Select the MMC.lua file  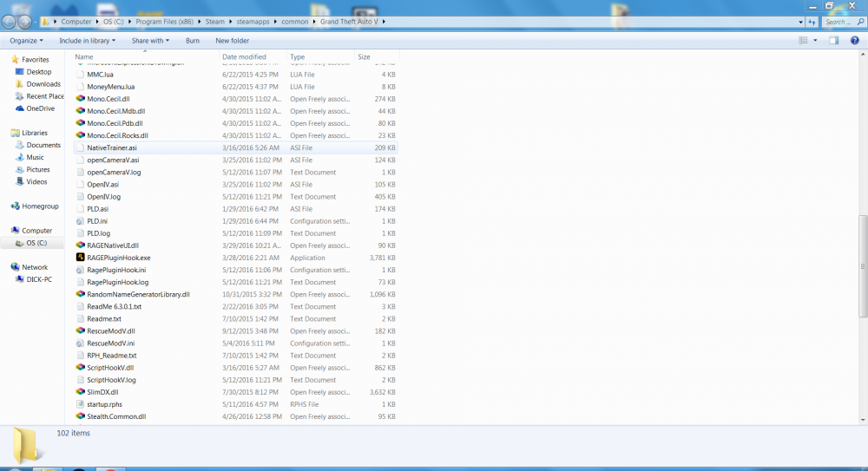pos(236,75)
